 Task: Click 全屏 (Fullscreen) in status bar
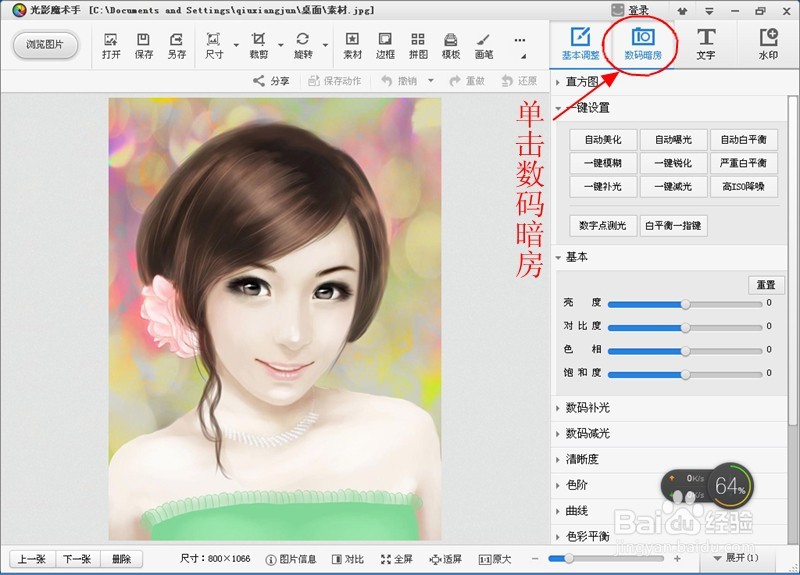coord(396,559)
